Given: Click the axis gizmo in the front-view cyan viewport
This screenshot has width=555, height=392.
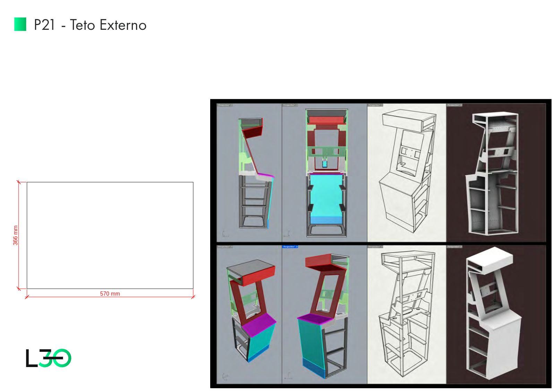Looking at the screenshot, I should click(287, 234).
